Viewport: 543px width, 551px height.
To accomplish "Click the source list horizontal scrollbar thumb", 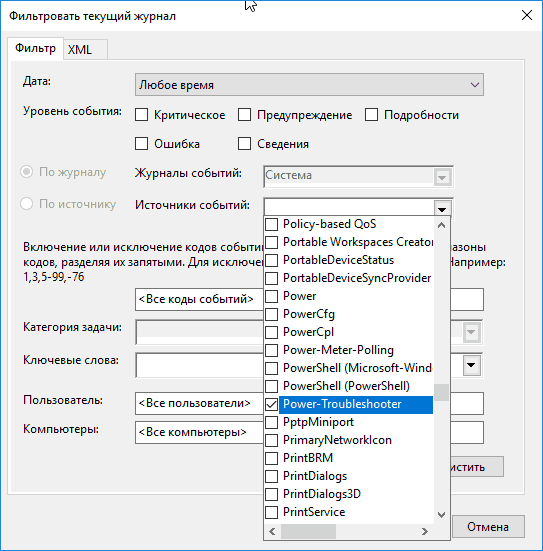I will pyautogui.click(x=308, y=531).
